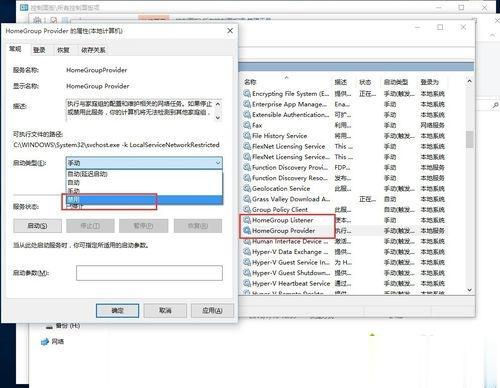This screenshot has height=388, width=500.
Task: Click 网络 label in Explorer window
Action: point(58,342)
